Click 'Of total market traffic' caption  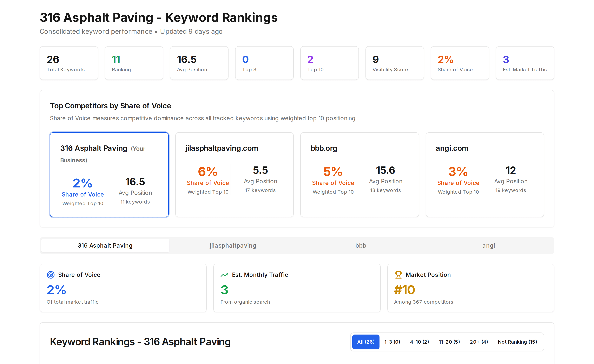(73, 302)
